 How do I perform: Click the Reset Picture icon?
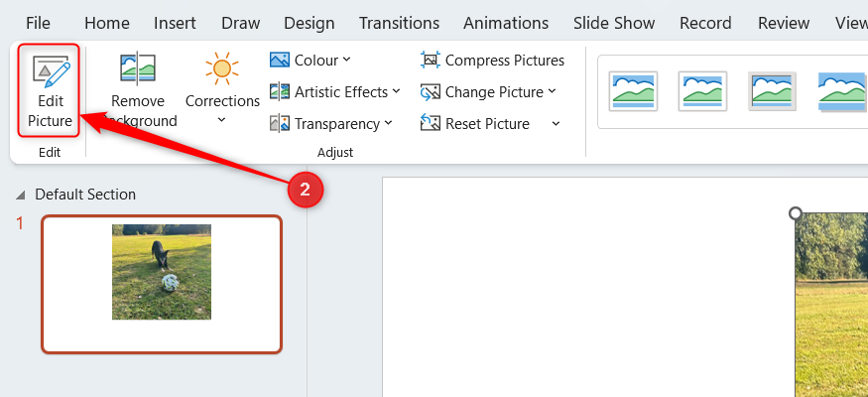coord(431,123)
